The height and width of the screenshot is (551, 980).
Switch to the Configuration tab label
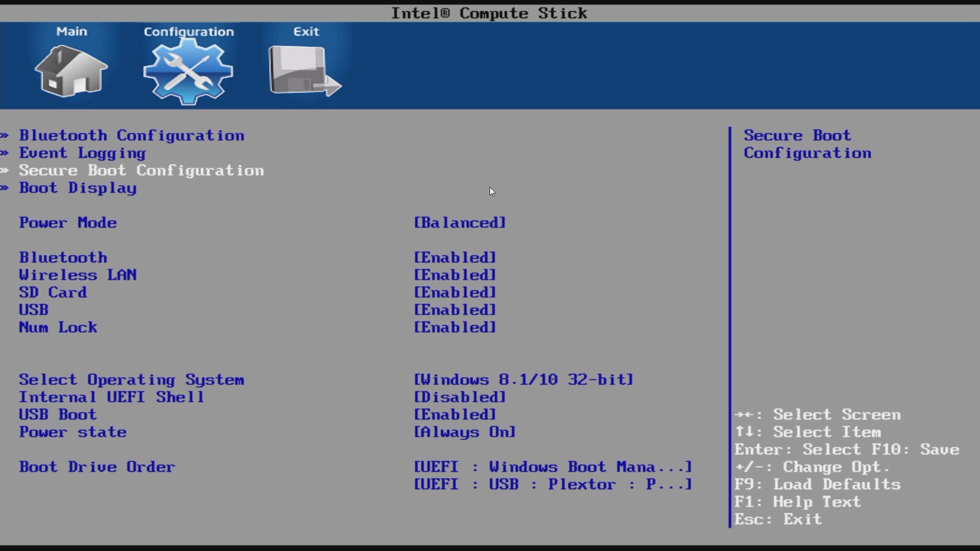coord(188,32)
